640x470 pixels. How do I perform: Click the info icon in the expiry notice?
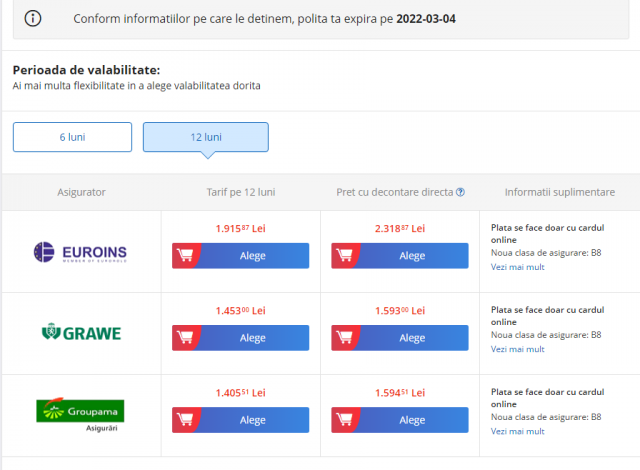click(x=33, y=19)
